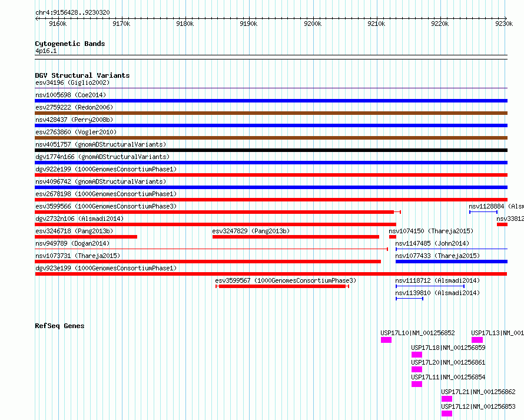Select USP17L12 NM_001256853 gene label
Image resolution: width=524 pixels, height=420 pixels.
[x=479, y=406]
